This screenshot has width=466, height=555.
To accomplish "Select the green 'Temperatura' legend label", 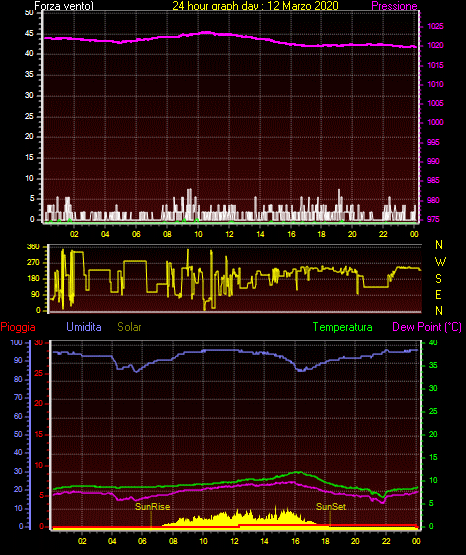I will (343, 327).
